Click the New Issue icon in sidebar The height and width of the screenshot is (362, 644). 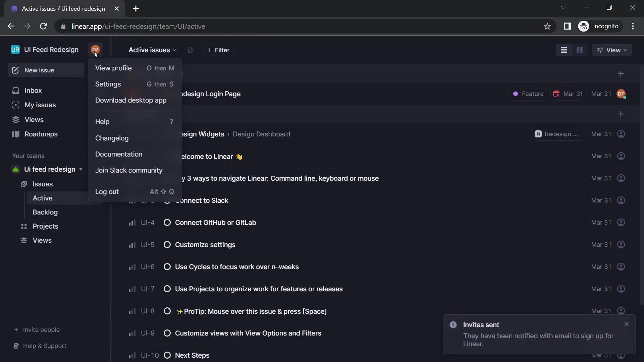click(x=15, y=70)
